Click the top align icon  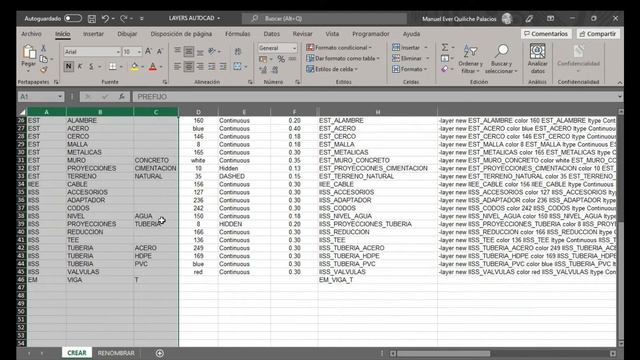pos(177,51)
